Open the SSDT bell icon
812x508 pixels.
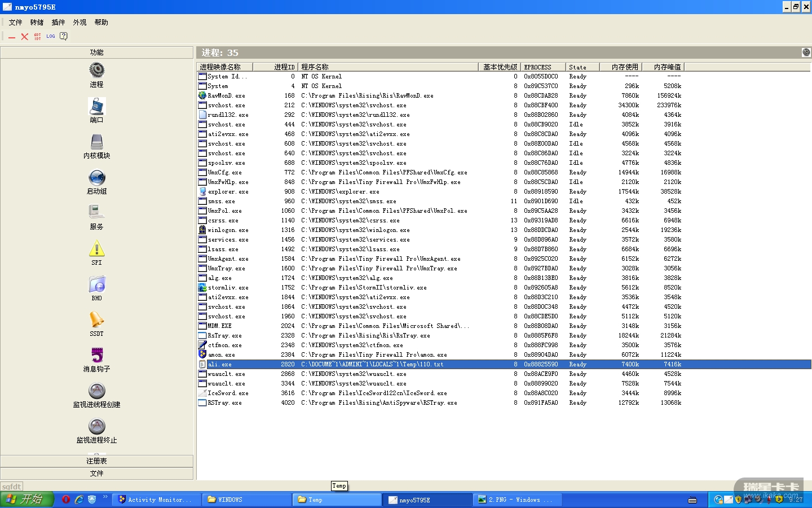click(97, 319)
